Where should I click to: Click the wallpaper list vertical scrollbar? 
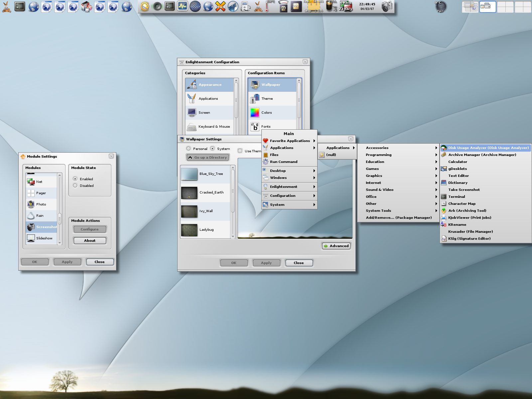(233, 191)
